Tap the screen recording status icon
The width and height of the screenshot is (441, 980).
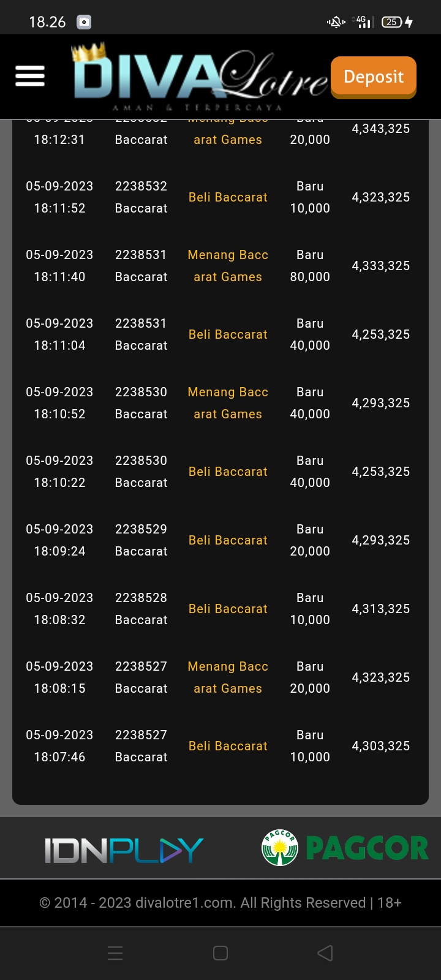point(84,23)
